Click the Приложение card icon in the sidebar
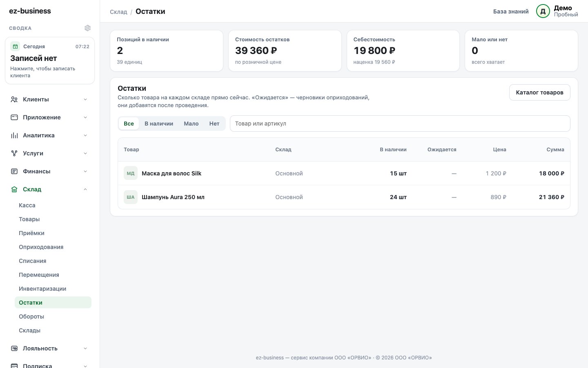The width and height of the screenshot is (588, 368). click(14, 117)
